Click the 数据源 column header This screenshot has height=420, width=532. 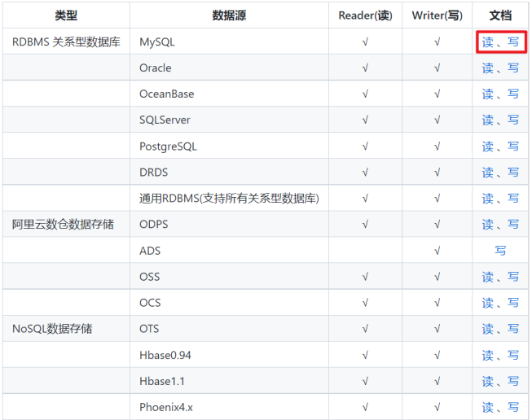pos(229,15)
